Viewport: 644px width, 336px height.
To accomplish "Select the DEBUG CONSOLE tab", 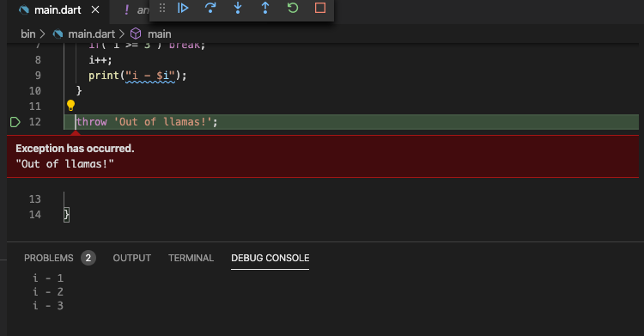I will pyautogui.click(x=270, y=258).
